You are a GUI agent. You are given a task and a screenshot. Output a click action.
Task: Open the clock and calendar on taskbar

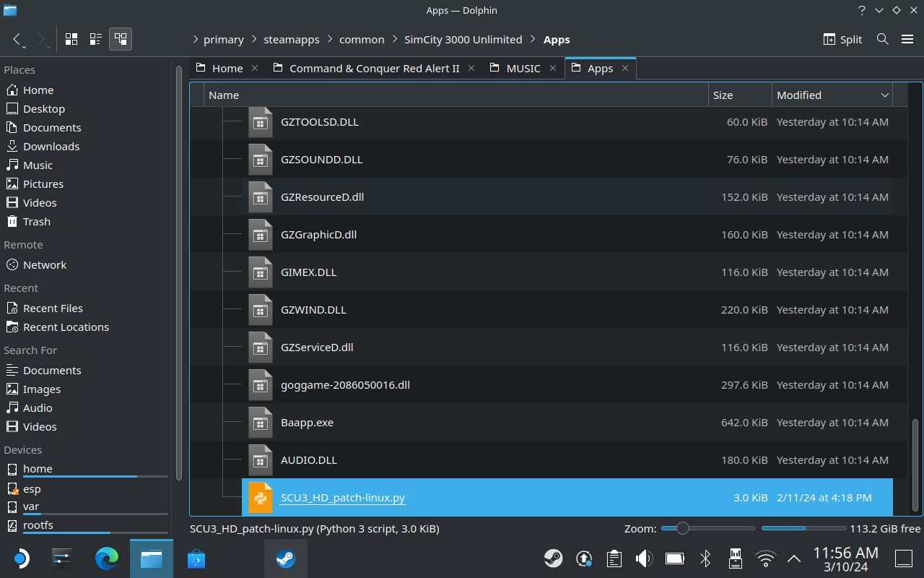[x=845, y=558]
